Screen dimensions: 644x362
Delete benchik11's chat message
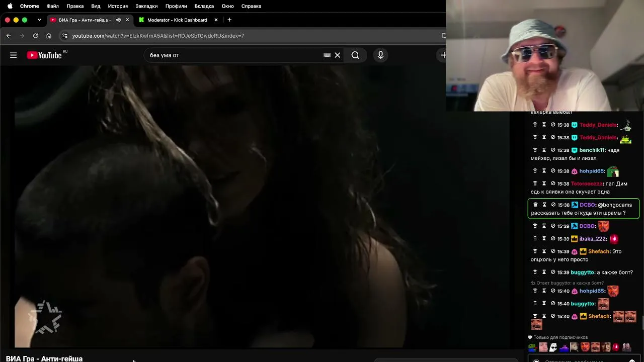point(535,150)
